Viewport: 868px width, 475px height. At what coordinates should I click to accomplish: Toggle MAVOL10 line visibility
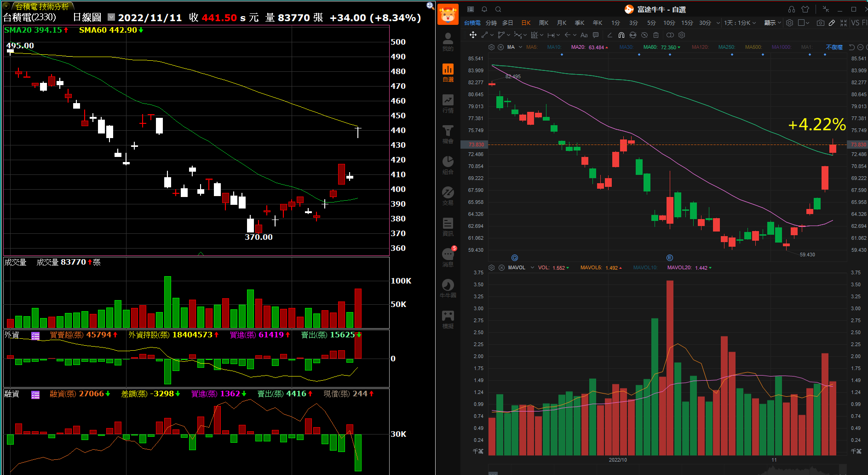tap(645, 267)
